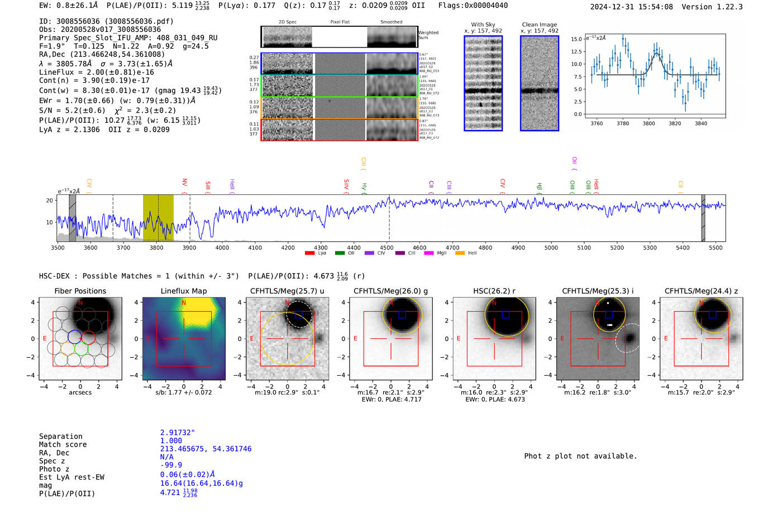Click the SiIV line marker
The image size is (782, 532).
pos(346,186)
